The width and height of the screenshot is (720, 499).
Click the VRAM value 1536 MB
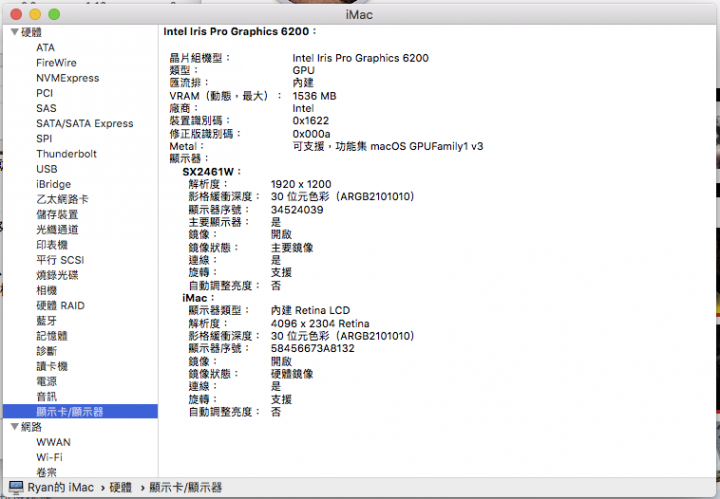315,96
